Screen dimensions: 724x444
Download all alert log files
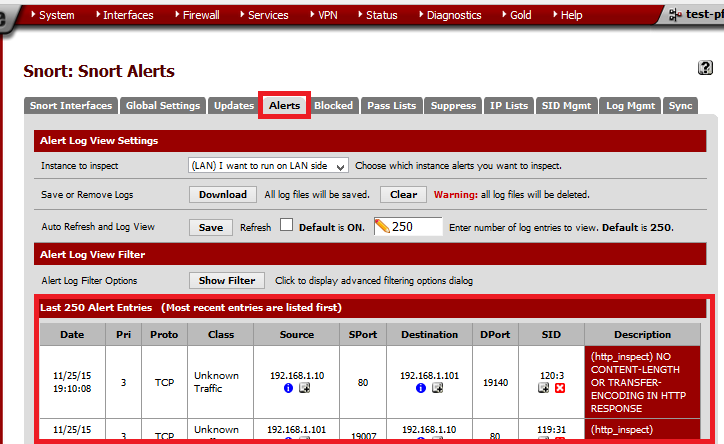click(x=222, y=194)
